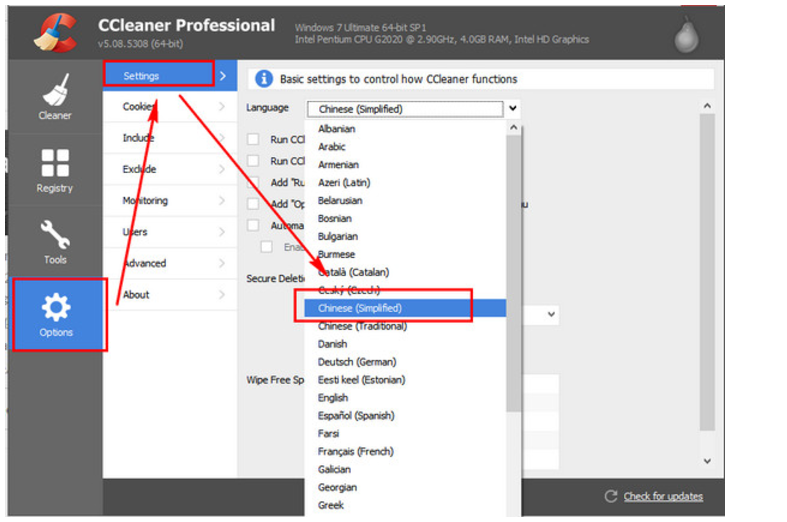Open the Cookies options page

170,106
